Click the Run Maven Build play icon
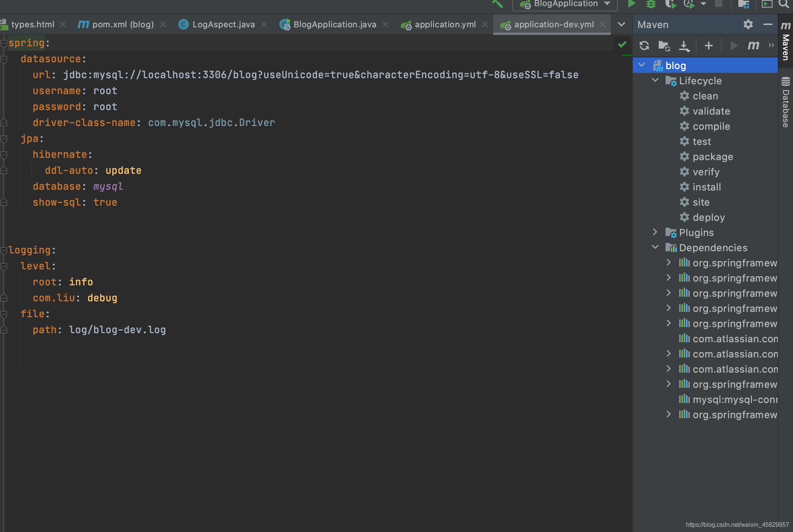The image size is (793, 532). (x=734, y=46)
